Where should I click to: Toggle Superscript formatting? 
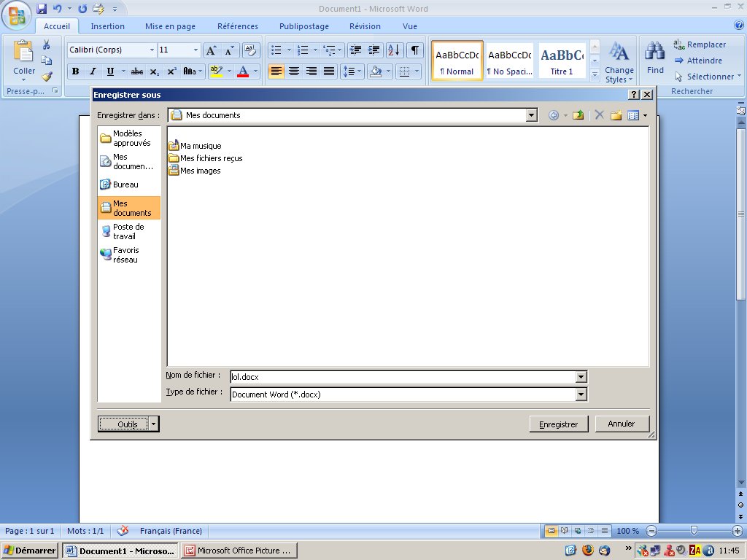pos(171,71)
